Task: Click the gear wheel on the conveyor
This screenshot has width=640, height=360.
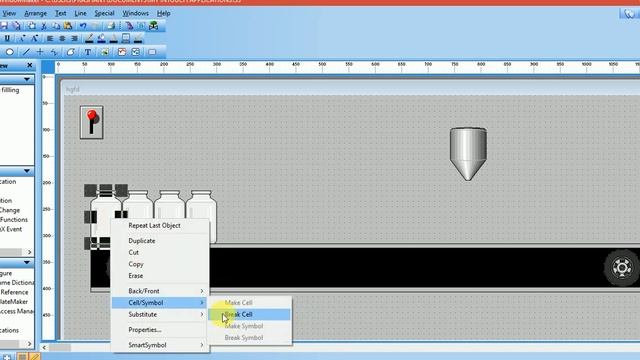Action: click(622, 267)
